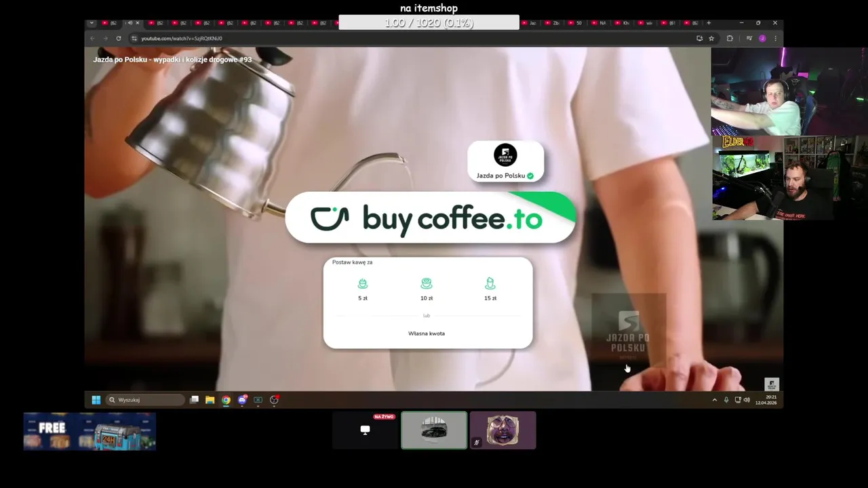This screenshot has width=868, height=488.
Task: Open the volume tray icon
Action: pyautogui.click(x=747, y=400)
